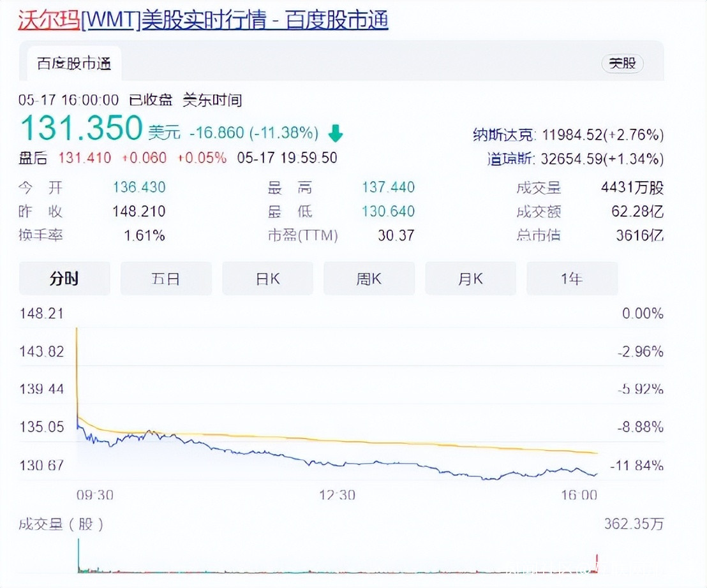
Task: Click the 成交额 value 62.28亿
Action: coord(637,211)
